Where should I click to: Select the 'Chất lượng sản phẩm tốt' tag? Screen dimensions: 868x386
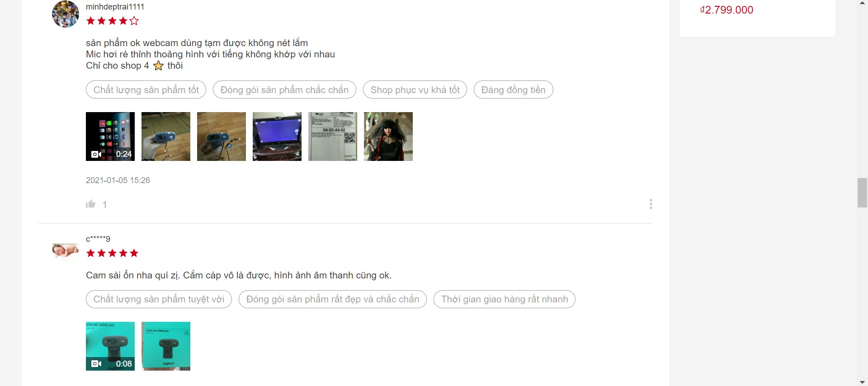tap(146, 90)
